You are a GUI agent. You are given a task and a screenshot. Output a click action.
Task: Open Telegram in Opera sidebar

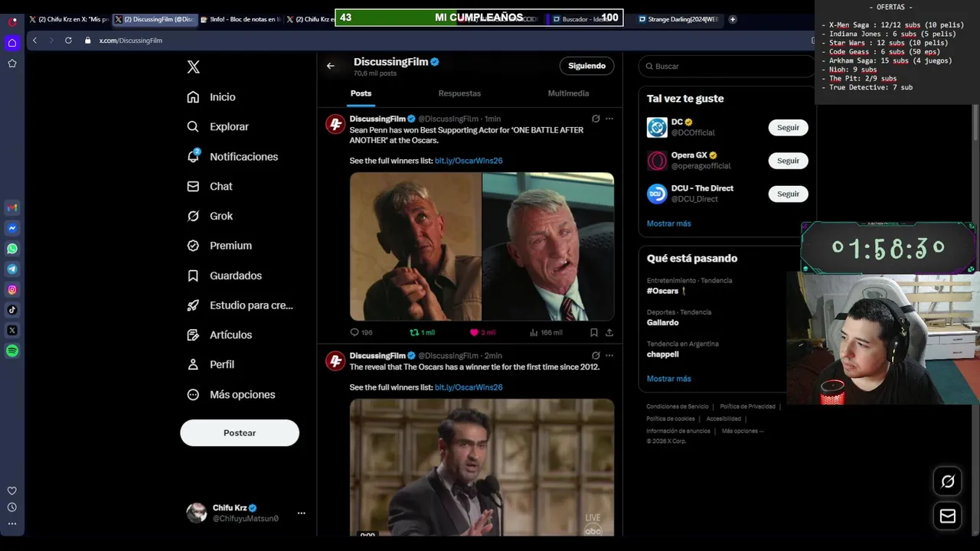tap(12, 269)
